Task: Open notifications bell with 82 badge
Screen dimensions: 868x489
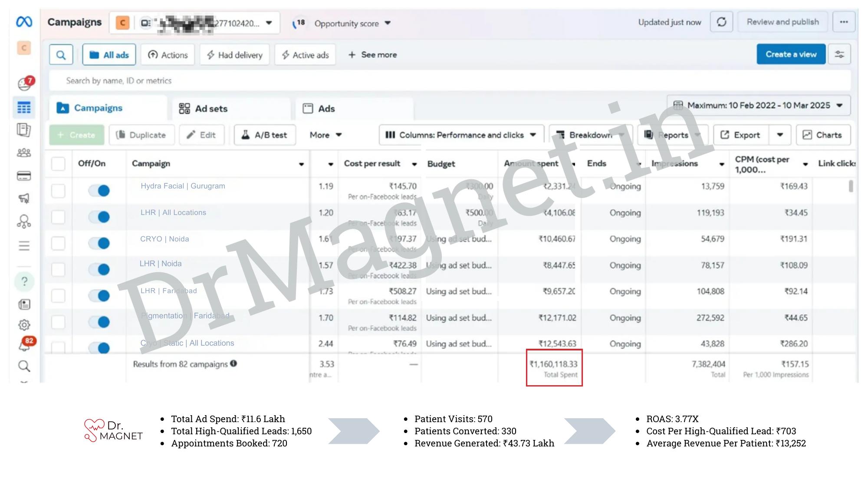Action: click(25, 344)
